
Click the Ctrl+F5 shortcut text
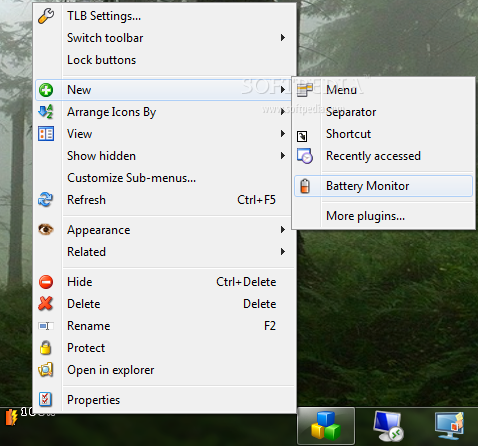tap(256, 200)
